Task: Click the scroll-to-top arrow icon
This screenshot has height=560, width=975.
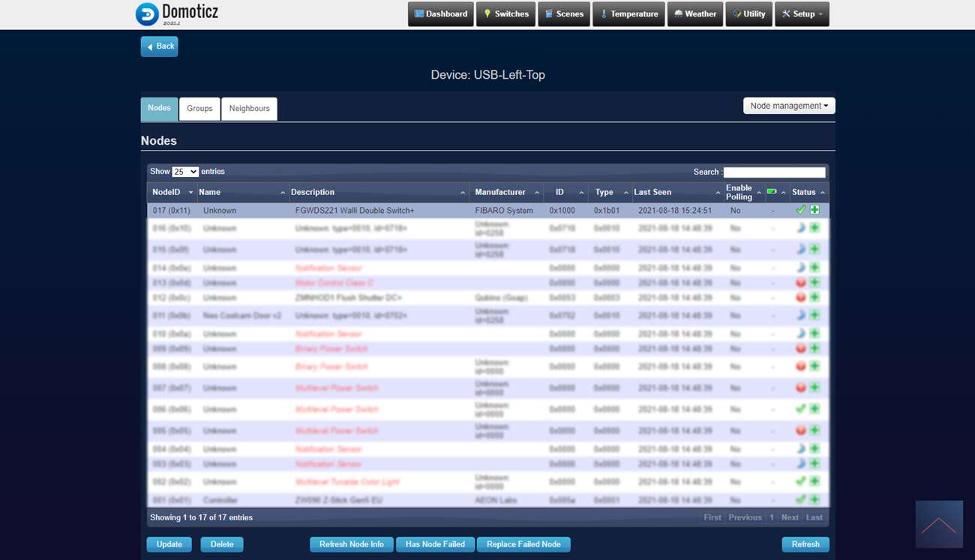Action: tap(939, 525)
